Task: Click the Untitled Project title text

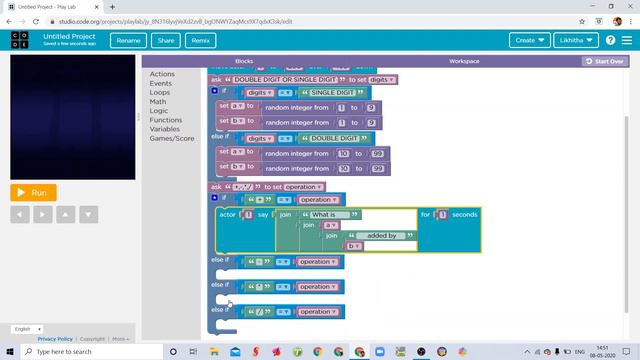Action: click(x=69, y=36)
